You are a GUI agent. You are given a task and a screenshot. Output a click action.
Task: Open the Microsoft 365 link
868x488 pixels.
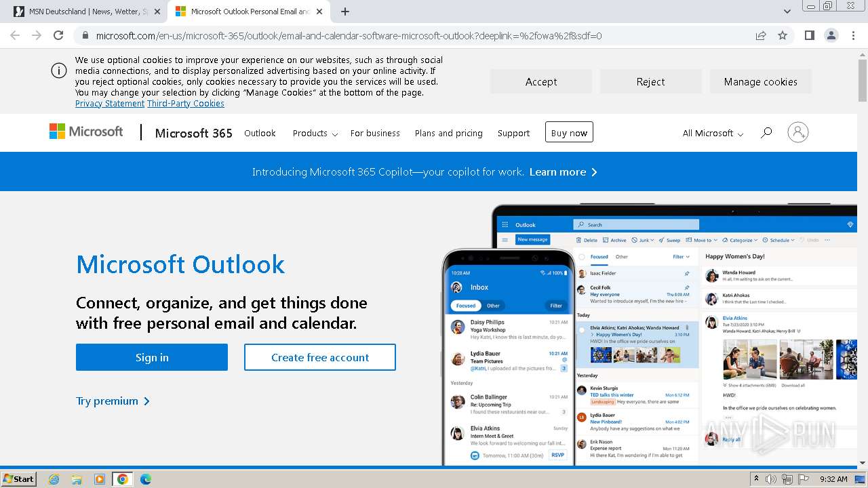click(194, 133)
